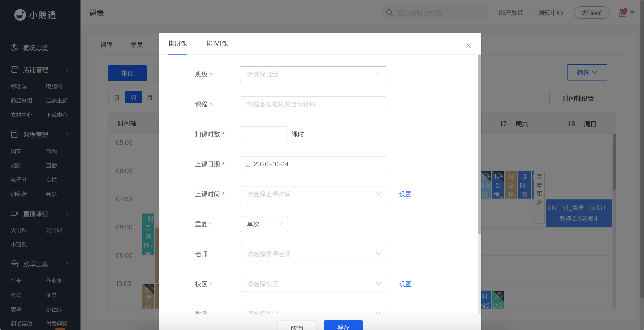Viewport: 644px width, 330px height.
Task: Open 作业本 in sidebar
Action: point(54,281)
